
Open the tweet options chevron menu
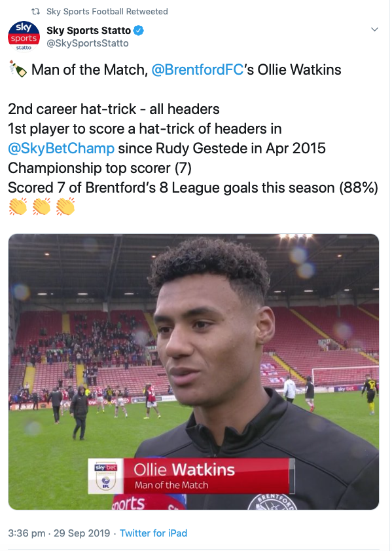point(374,29)
